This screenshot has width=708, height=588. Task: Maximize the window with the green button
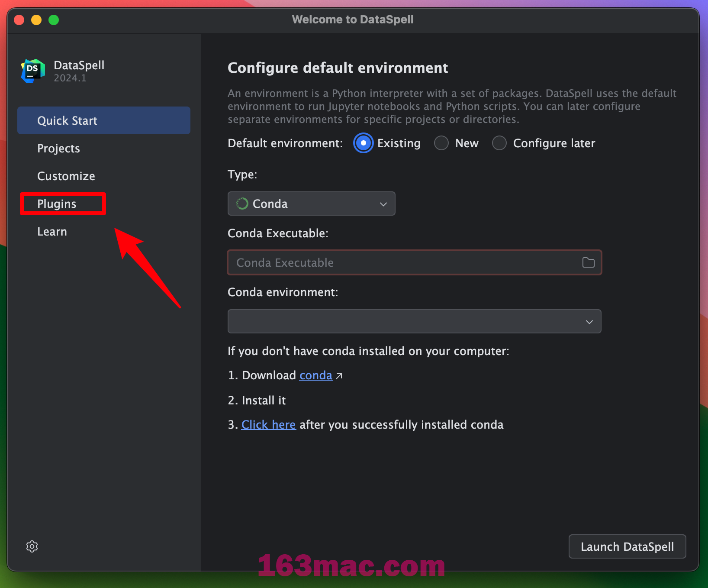tap(54, 20)
